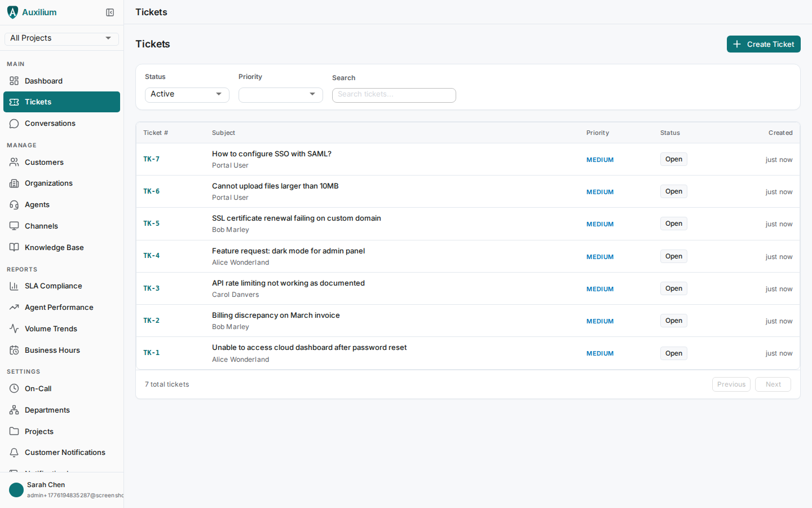The image size is (812, 508).
Task: Open the All Projects dropdown
Action: [x=61, y=38]
